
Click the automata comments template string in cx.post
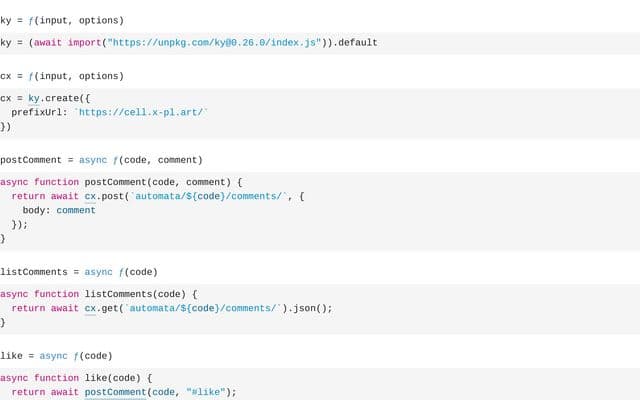tap(209, 196)
